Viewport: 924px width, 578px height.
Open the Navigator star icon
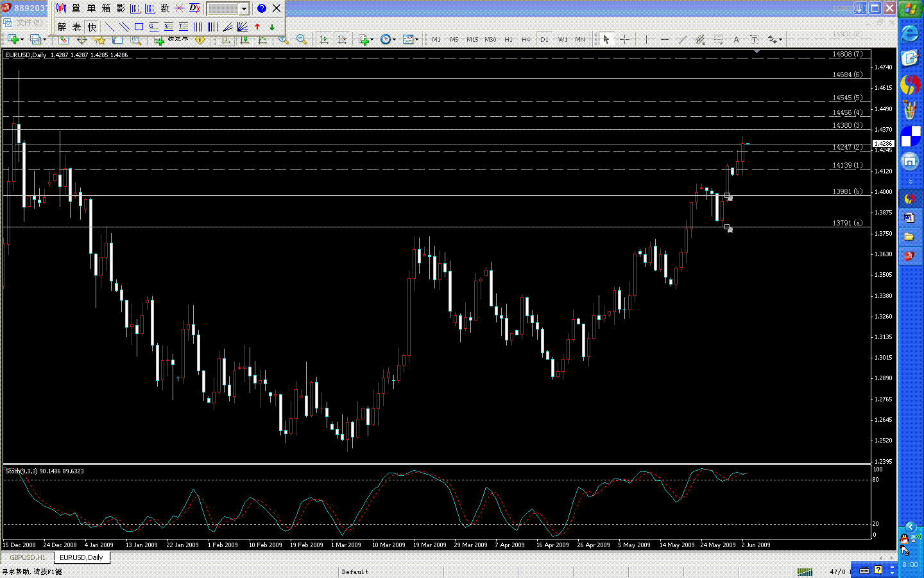(x=99, y=40)
